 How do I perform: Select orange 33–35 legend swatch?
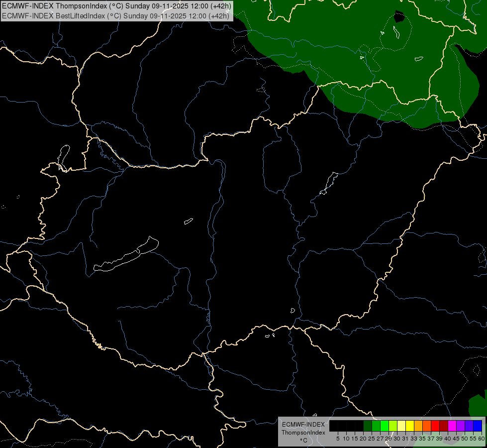coord(418,426)
